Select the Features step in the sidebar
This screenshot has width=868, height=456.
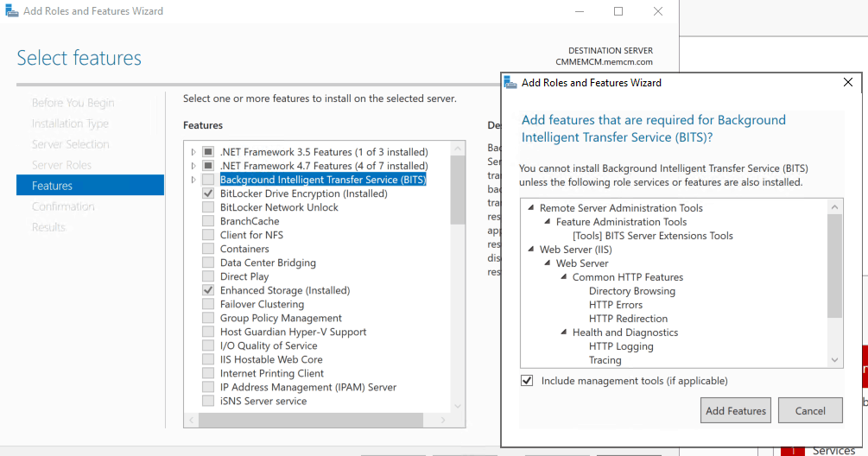click(x=90, y=186)
